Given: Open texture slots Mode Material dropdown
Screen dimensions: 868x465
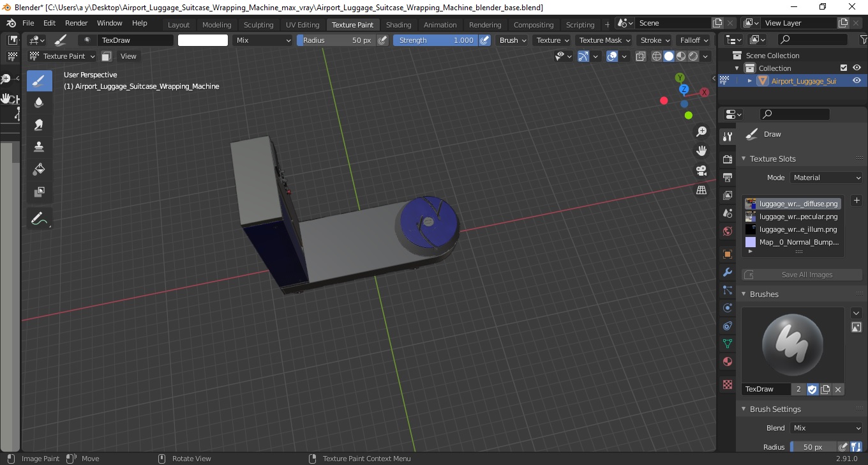Looking at the screenshot, I should coord(827,178).
